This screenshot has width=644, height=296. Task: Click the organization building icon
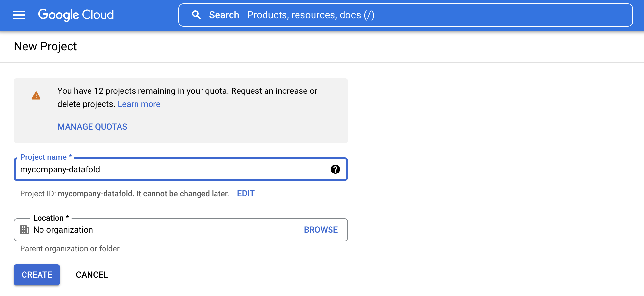pyautogui.click(x=25, y=230)
